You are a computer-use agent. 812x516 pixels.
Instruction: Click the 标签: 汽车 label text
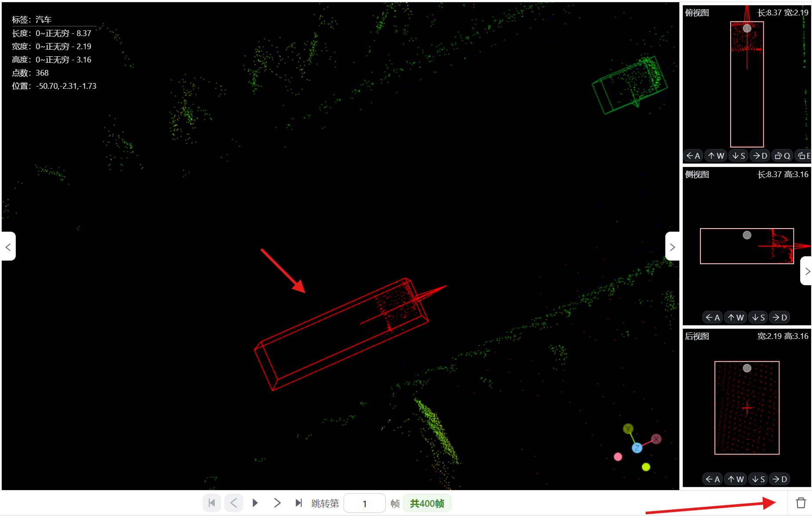tap(32, 19)
